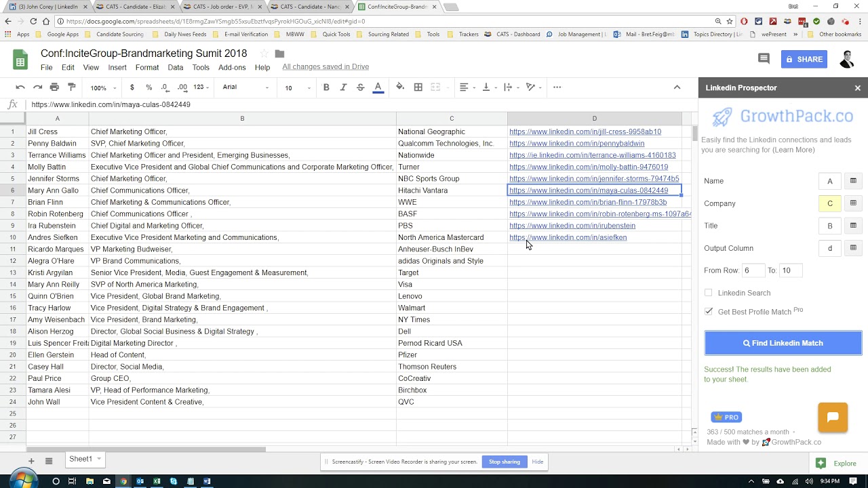868x488 pixels.
Task: Click the GrowthPack.co footer link
Action: [796, 442]
